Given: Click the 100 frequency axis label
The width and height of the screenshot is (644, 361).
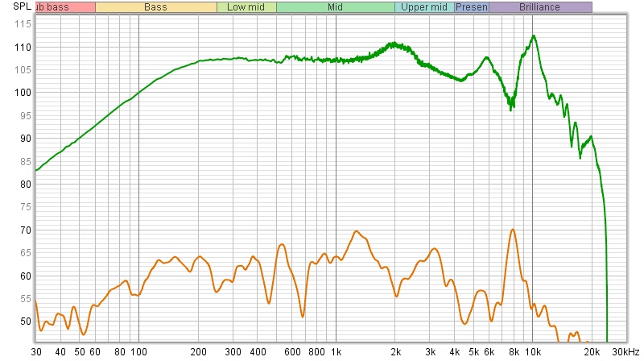Looking at the screenshot, I should (x=138, y=352).
